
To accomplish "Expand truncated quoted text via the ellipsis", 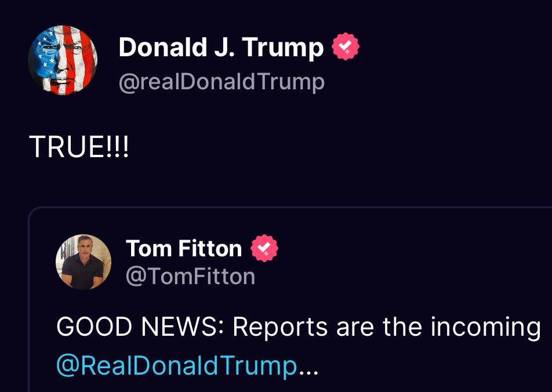I will [x=308, y=366].
